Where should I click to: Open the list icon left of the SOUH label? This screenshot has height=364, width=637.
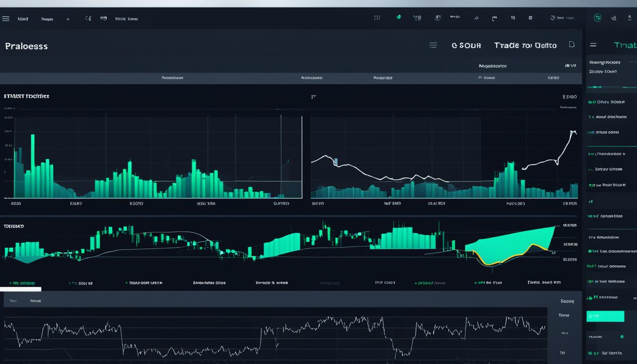[433, 45]
